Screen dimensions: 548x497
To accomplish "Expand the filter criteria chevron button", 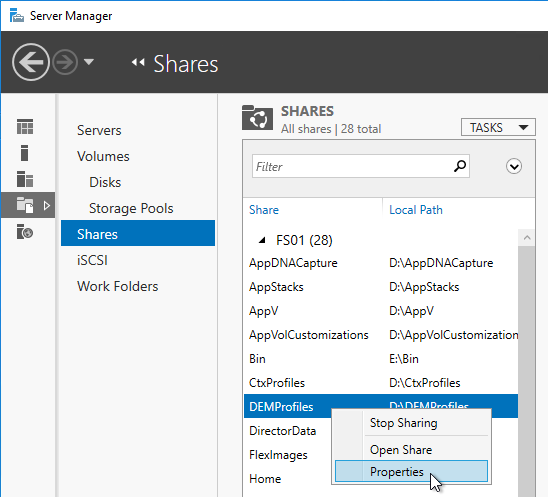I will pos(514,166).
